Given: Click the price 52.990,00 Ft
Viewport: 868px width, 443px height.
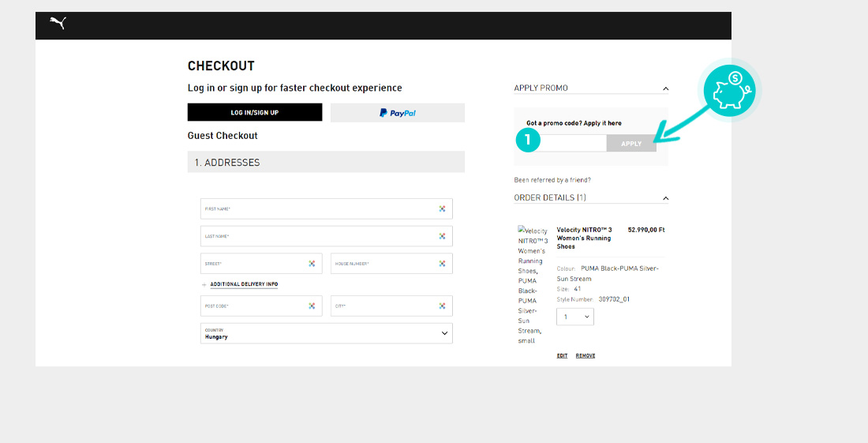Looking at the screenshot, I should 646,230.
